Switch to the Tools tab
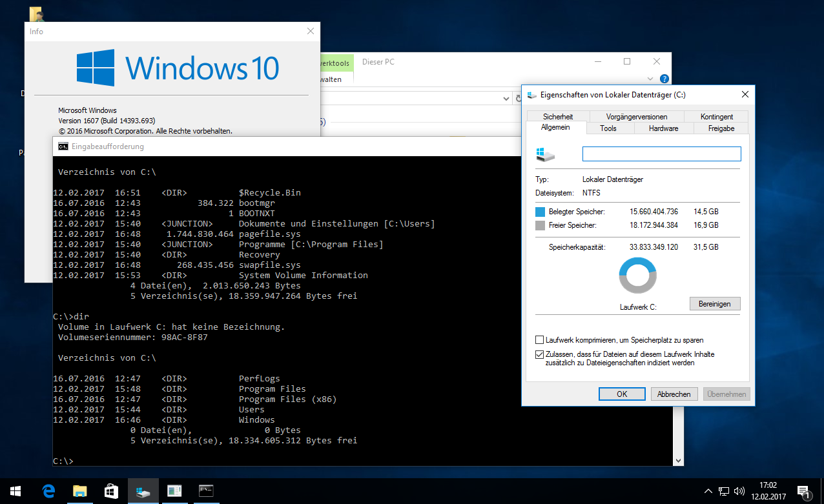Viewport: 824px width, 504px height. pyautogui.click(x=608, y=128)
